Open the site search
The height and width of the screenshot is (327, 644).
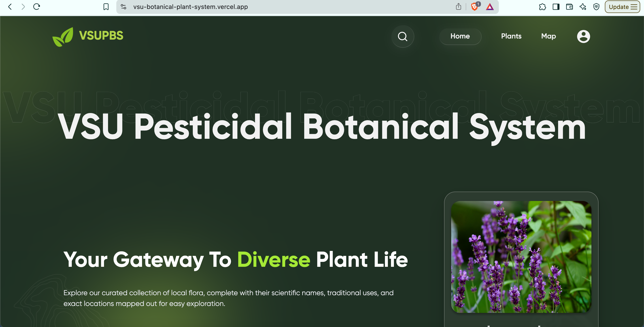point(402,36)
